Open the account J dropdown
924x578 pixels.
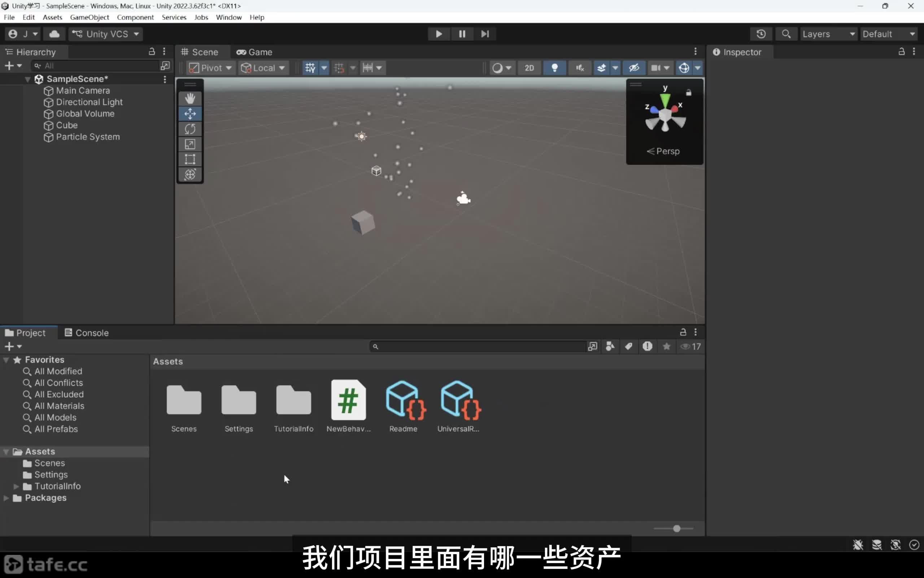click(x=23, y=34)
